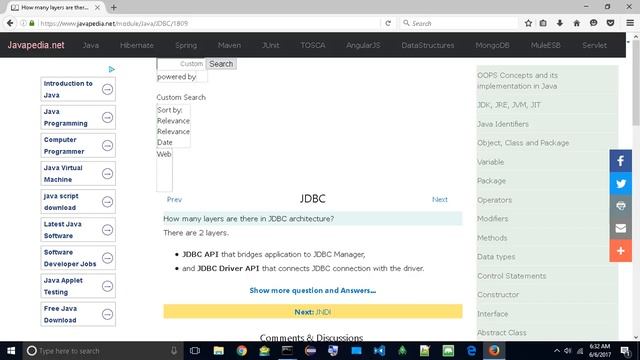Click inside the Custom search input field

[x=181, y=64]
